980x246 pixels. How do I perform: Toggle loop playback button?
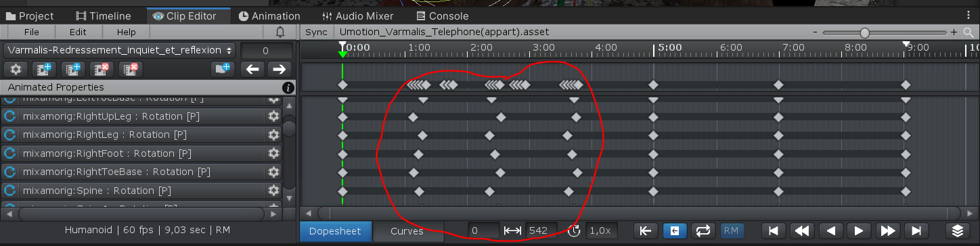[703, 230]
